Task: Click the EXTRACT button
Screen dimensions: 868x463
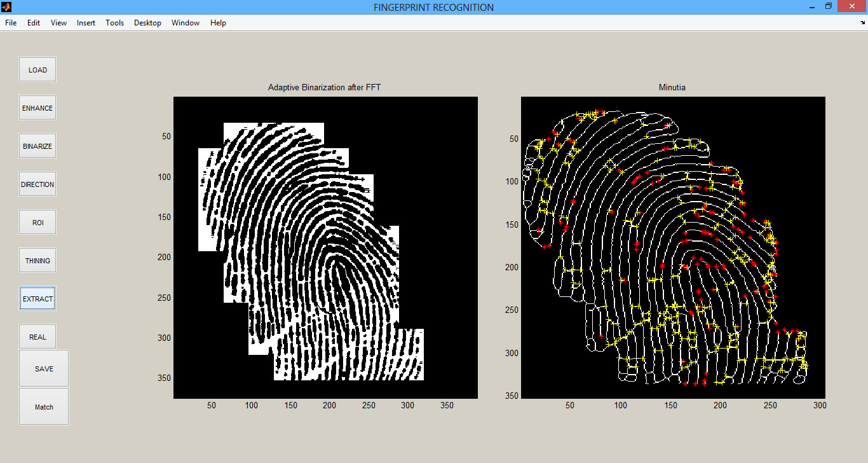Action: (37, 299)
